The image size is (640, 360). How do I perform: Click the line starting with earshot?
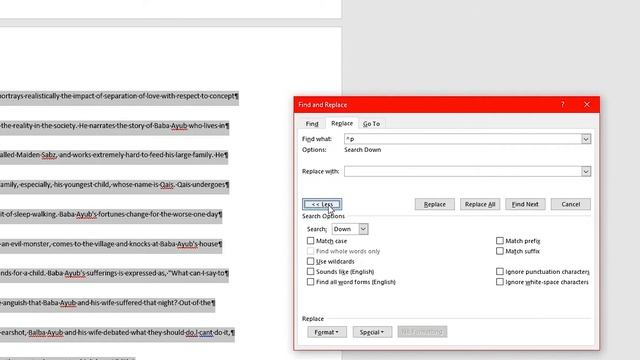pyautogui.click(x=117, y=333)
